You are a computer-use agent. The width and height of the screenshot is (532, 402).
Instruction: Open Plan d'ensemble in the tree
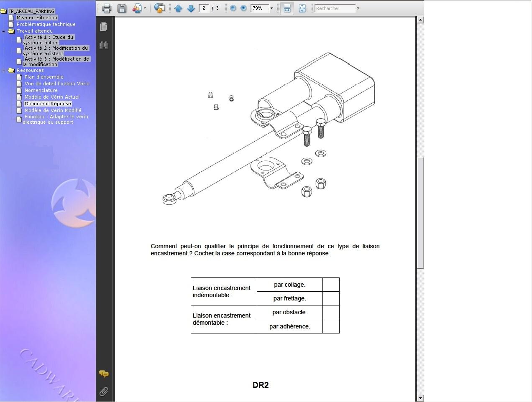(x=44, y=77)
